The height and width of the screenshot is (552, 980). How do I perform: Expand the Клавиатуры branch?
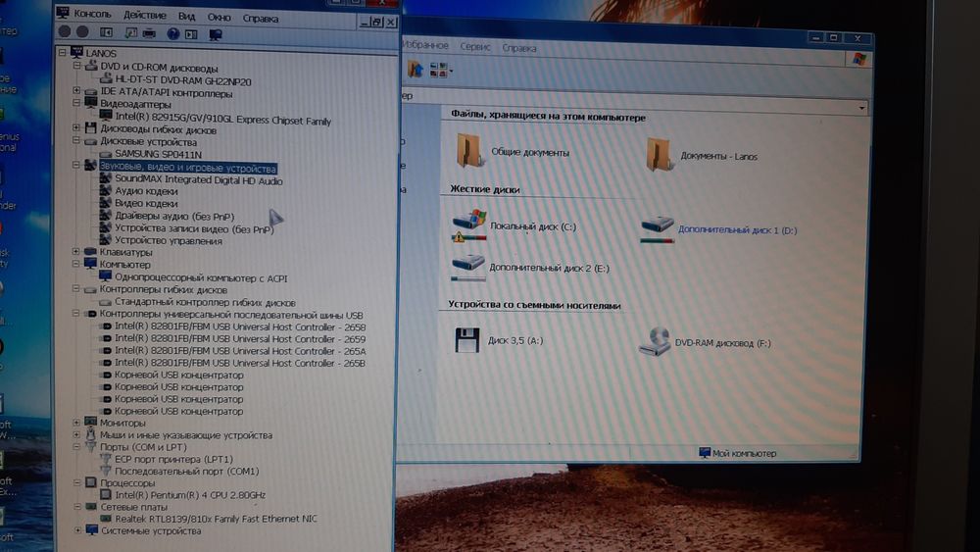76,251
